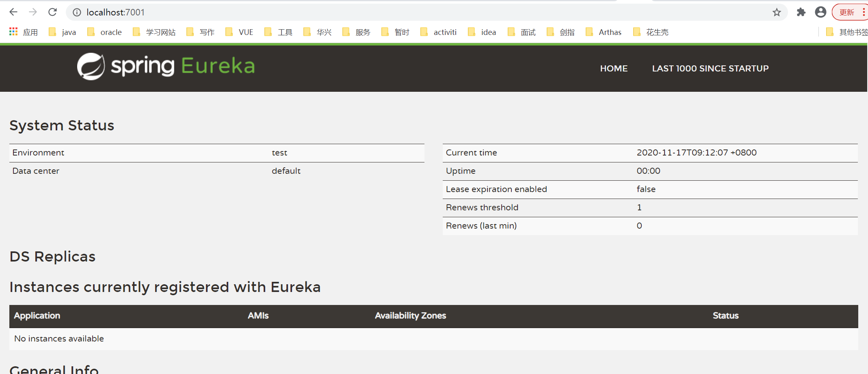Click the Spring Eureka logo

tap(166, 66)
